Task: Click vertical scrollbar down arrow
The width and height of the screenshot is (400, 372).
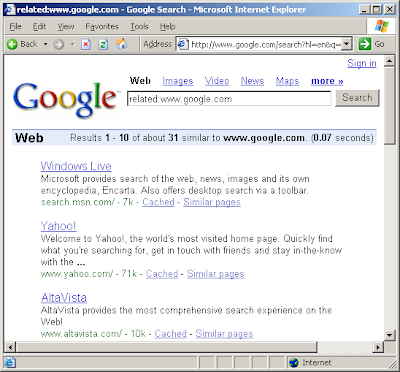Action: (389, 334)
